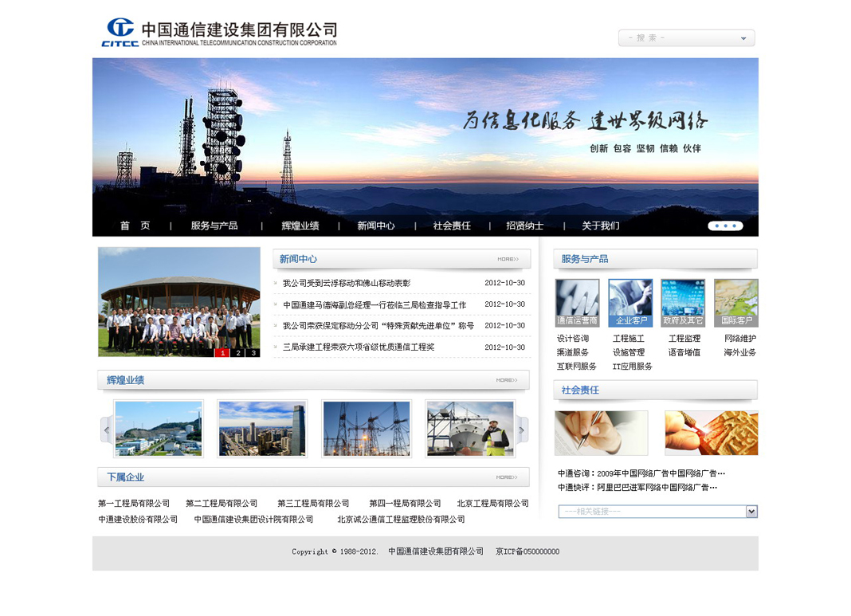This screenshot has width=851, height=616.
Task: Select the 通信运营商 customer tile
Action: pos(578,303)
